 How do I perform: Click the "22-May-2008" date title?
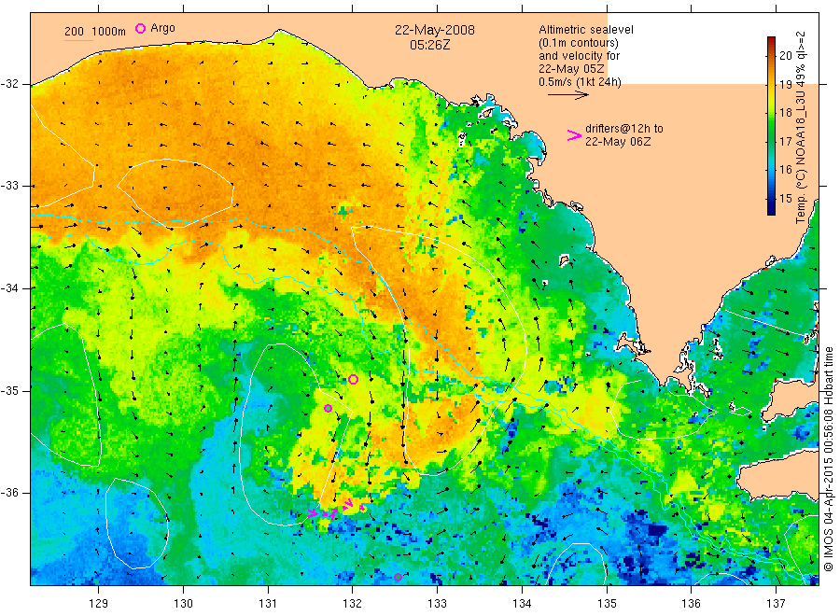(434, 30)
